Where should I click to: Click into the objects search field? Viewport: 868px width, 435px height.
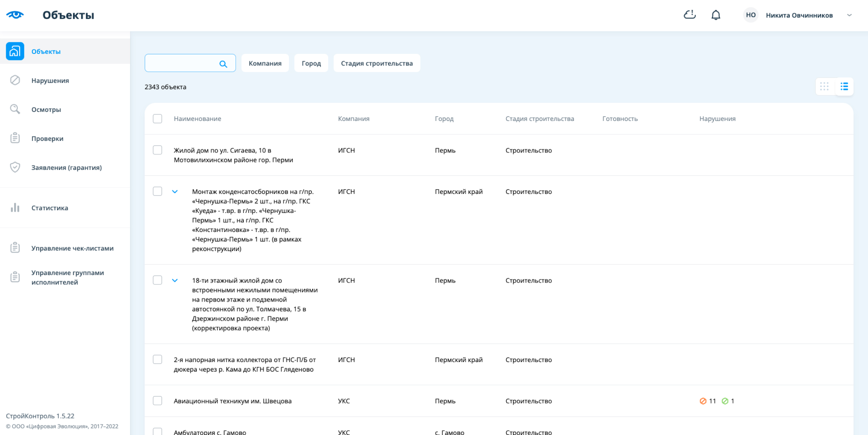182,63
